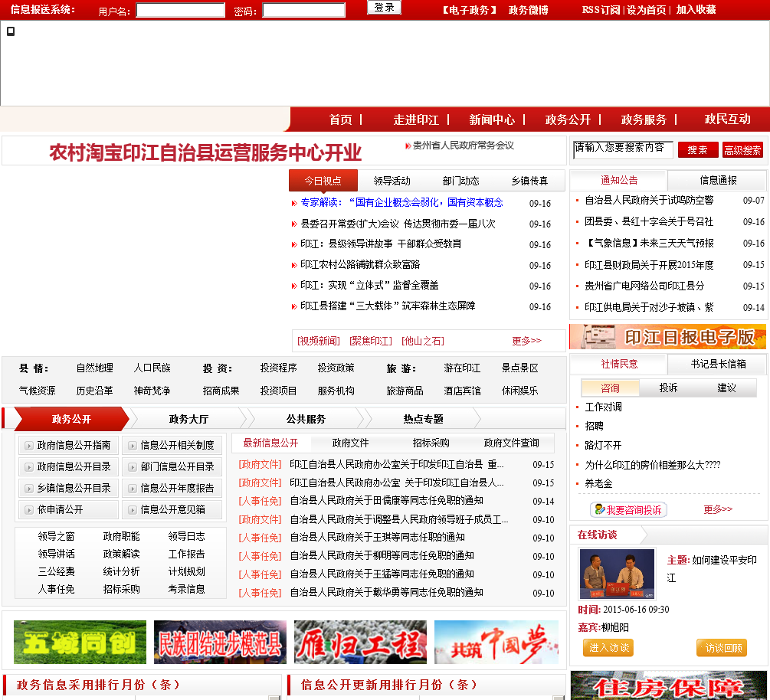Viewport: 770px width, 700px height.
Task: Click the 高级搜索 button
Action: tap(742, 149)
